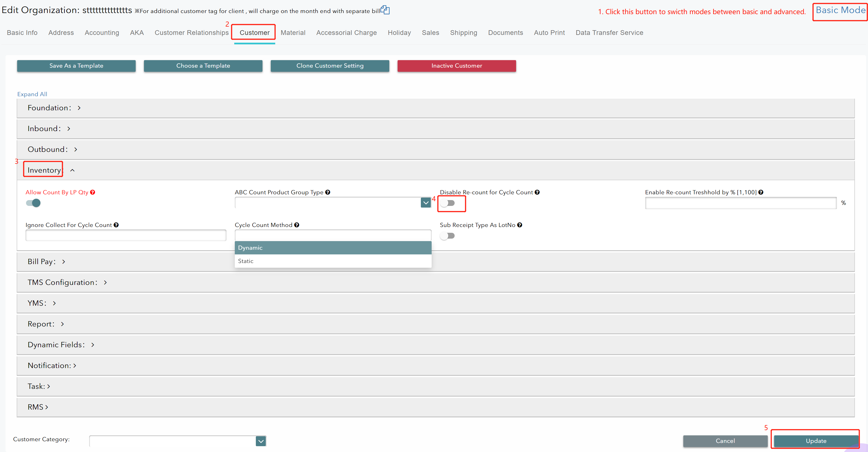
Task: Collapse the Inventory section chevron
Action: click(x=73, y=170)
